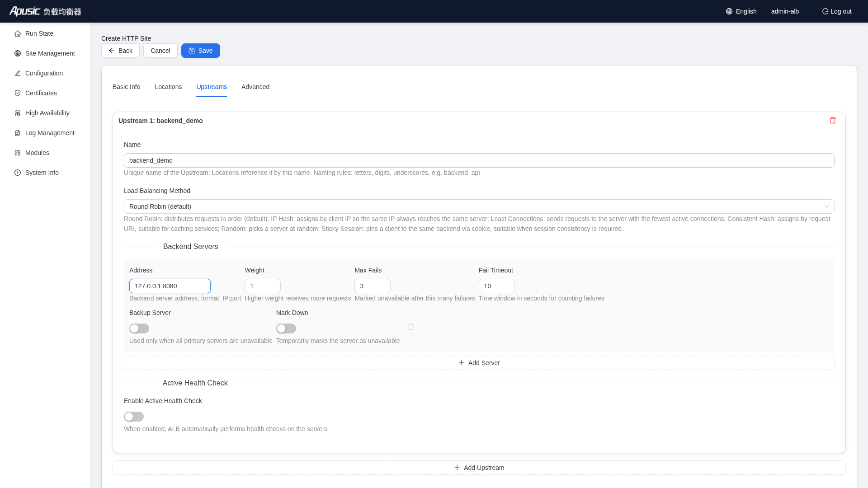Viewport: 868px width, 488px height.
Task: Open High Availability in the sidebar
Action: 45,113
